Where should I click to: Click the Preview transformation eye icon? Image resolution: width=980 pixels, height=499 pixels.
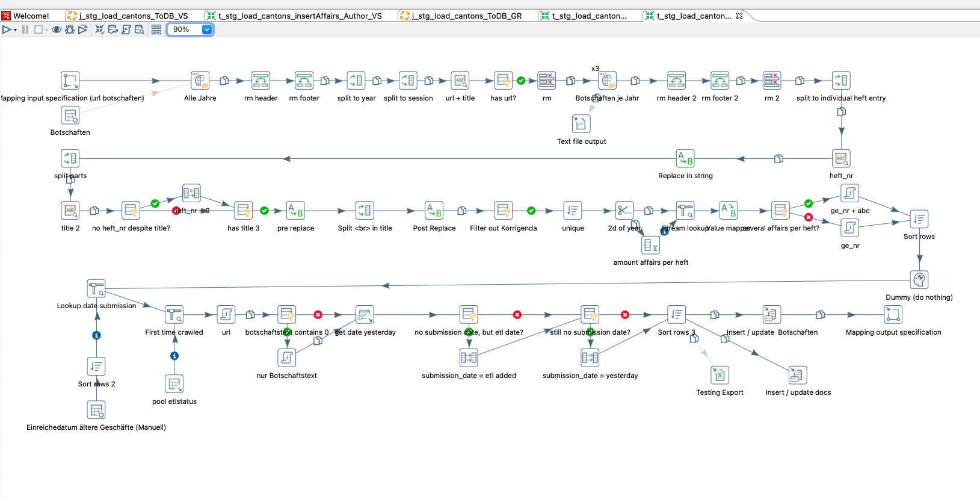[x=57, y=29]
